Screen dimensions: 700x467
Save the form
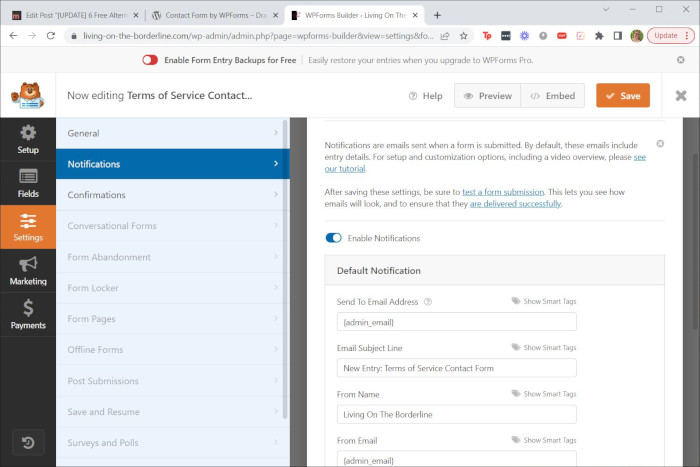tap(623, 96)
